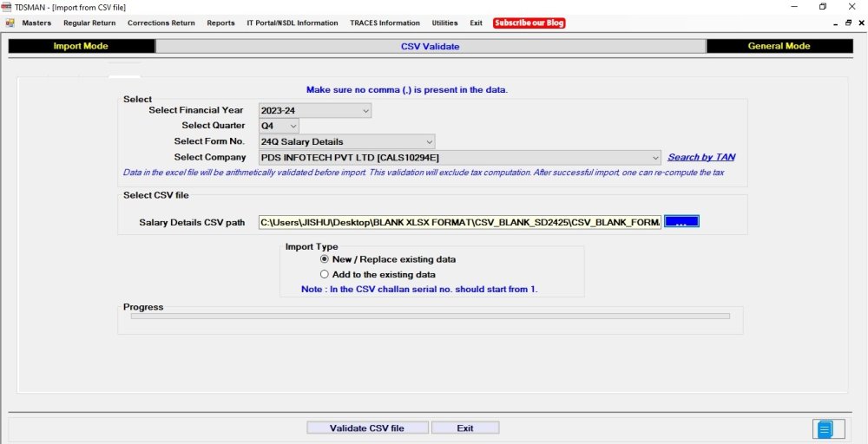Viewport: 868px width, 444px height.
Task: Minimize the TDSMAN application window
Action: pos(794,7)
